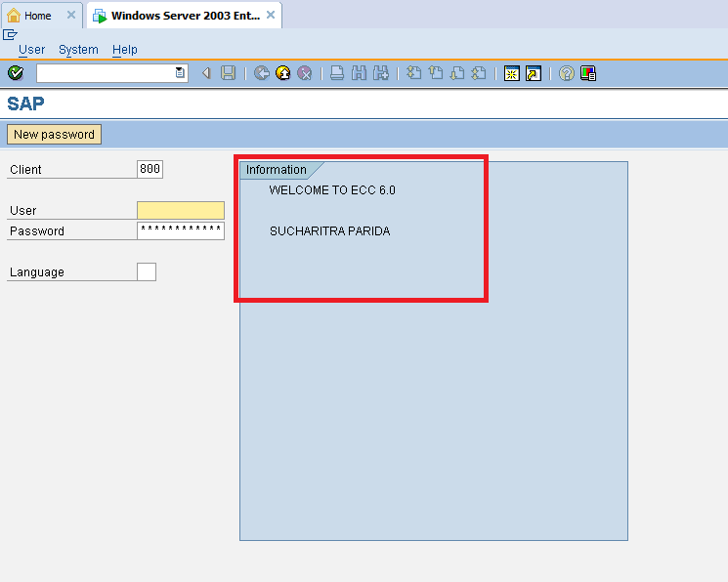Click the Client field showing 800
The height and width of the screenshot is (582, 728).
150,169
